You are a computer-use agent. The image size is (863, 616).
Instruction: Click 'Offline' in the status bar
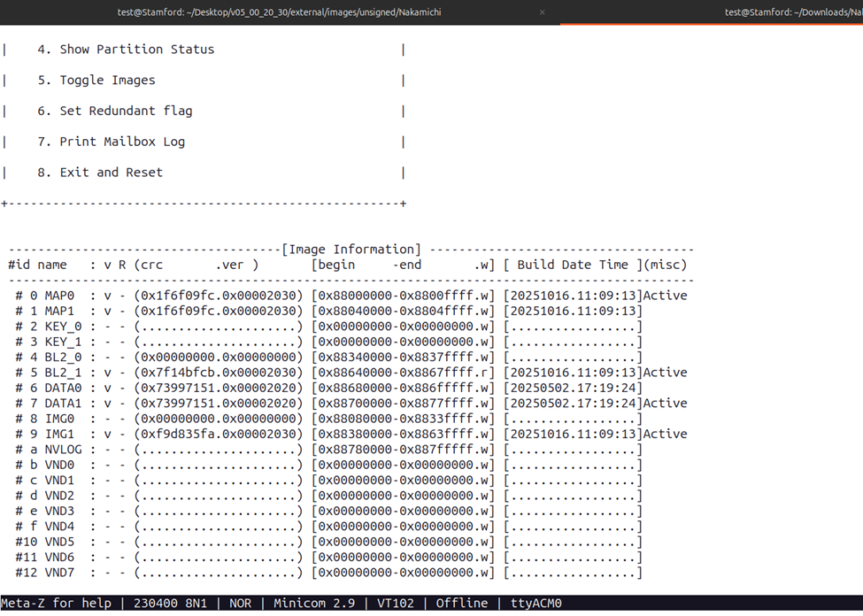pos(462,604)
